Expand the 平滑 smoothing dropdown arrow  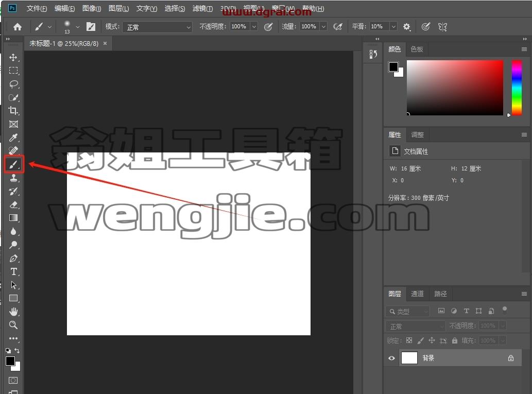(x=393, y=26)
